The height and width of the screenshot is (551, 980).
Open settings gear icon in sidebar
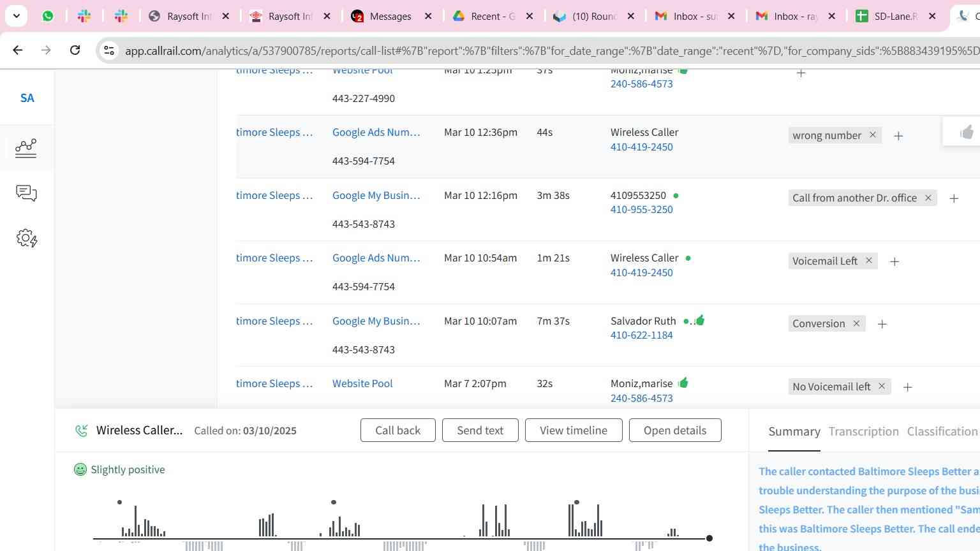pos(27,239)
